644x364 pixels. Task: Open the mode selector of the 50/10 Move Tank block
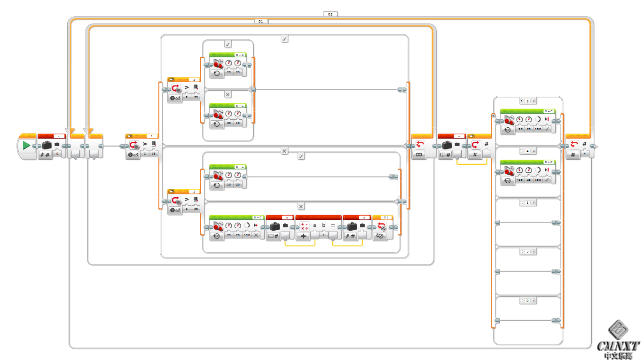[x=217, y=124]
